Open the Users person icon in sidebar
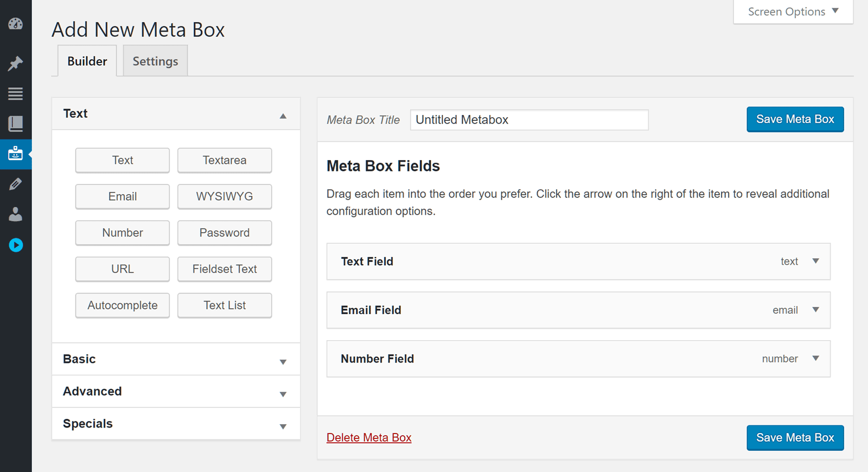 pyautogui.click(x=15, y=215)
